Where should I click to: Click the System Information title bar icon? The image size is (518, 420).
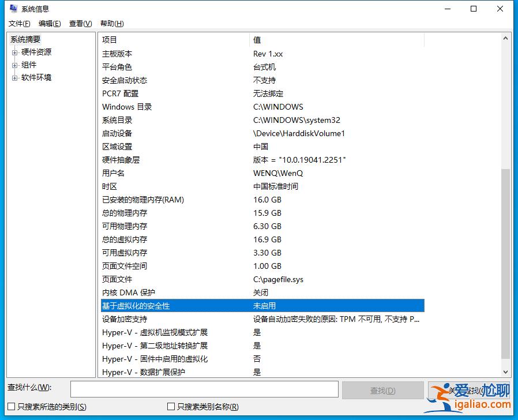[x=13, y=8]
